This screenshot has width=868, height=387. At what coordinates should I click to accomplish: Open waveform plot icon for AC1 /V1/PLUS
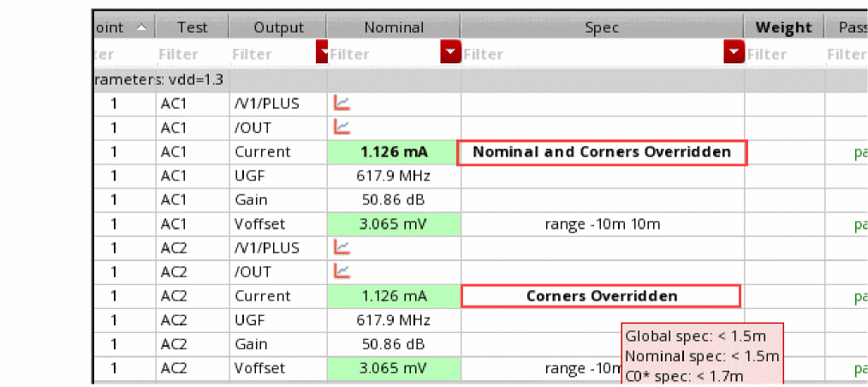[x=342, y=104]
